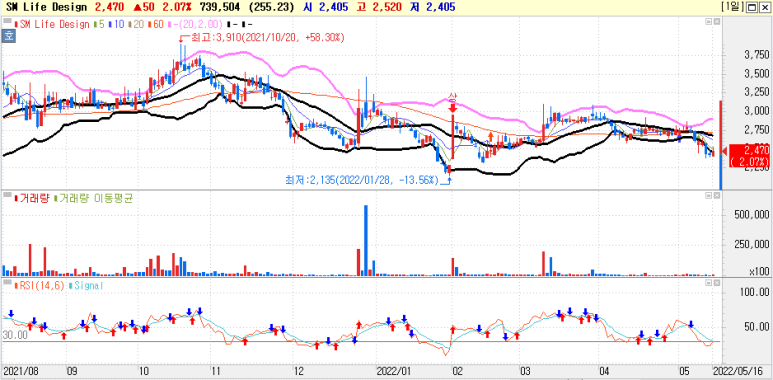Click the 상 upper-limit arrow marker on the chart
Viewport: 773px width, 380px height.
[x=452, y=104]
